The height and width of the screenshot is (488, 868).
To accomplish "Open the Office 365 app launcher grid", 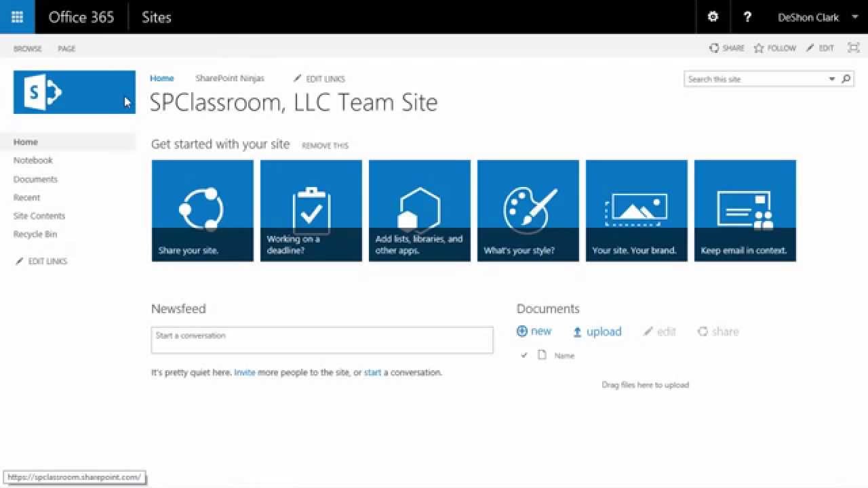I will (17, 17).
